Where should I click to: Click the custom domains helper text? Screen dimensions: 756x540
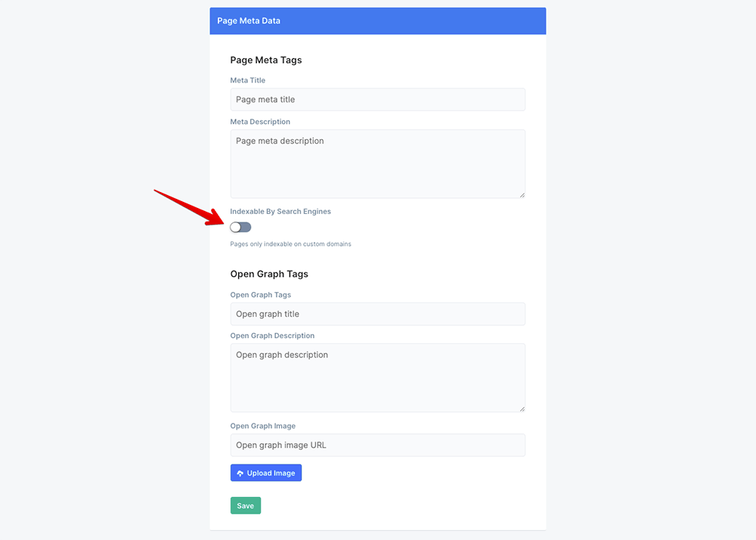tap(291, 244)
